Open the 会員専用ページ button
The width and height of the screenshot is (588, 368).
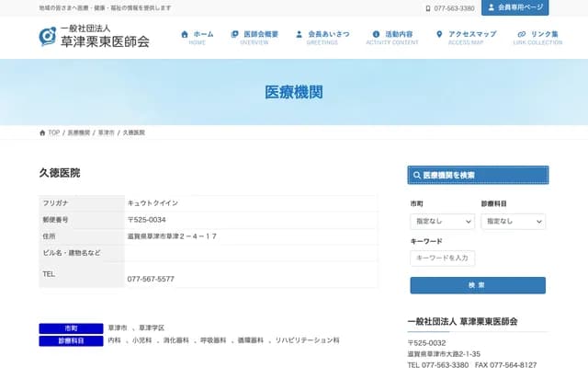coord(514,8)
